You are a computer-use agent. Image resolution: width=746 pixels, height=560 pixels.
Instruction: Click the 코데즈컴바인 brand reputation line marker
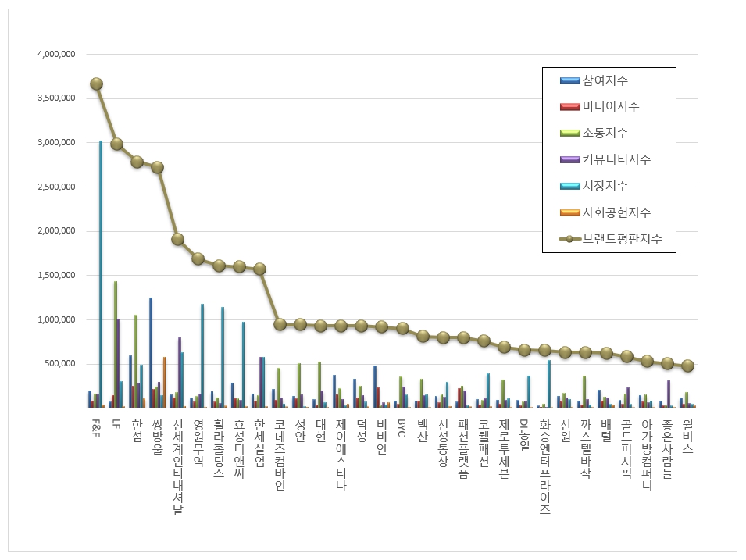(280, 324)
